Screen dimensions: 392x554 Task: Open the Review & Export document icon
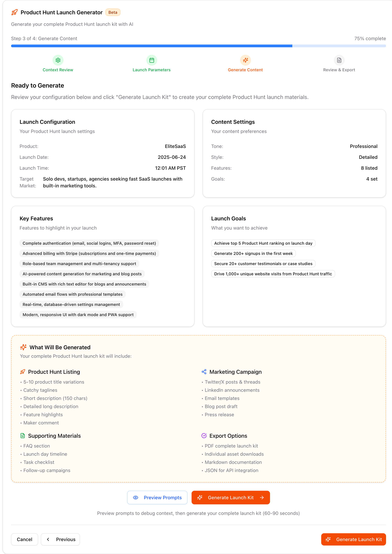pos(339,60)
